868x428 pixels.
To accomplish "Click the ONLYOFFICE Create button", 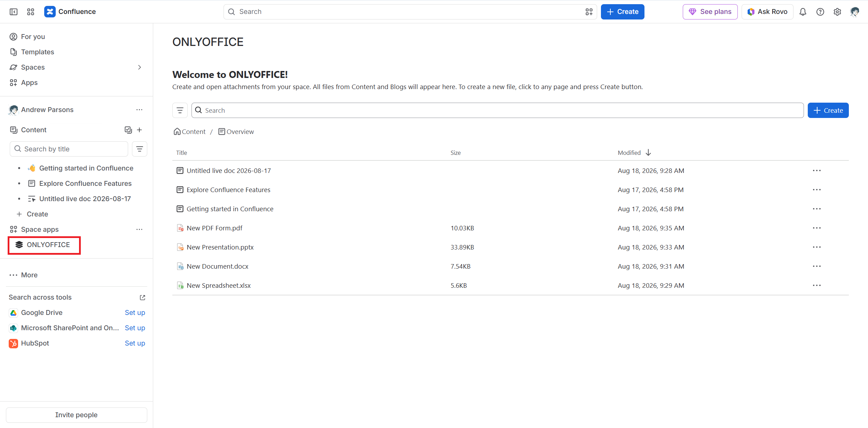I will click(x=828, y=110).
